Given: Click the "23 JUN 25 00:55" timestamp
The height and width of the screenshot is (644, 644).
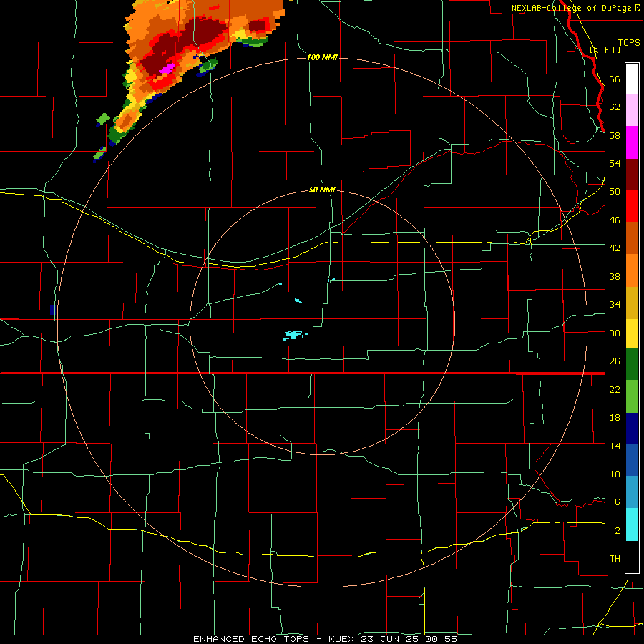Looking at the screenshot, I should (x=409, y=639).
